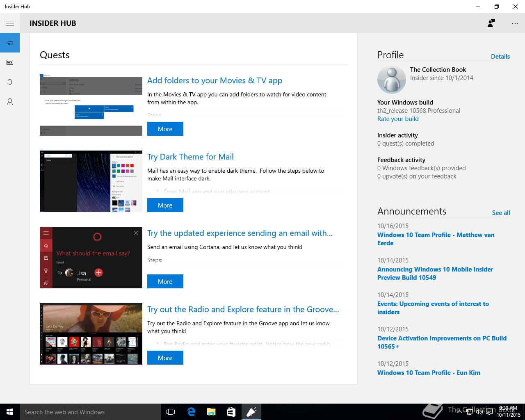The width and height of the screenshot is (525, 420).
Task: Click the Feedback person icon in header
Action: click(x=491, y=23)
